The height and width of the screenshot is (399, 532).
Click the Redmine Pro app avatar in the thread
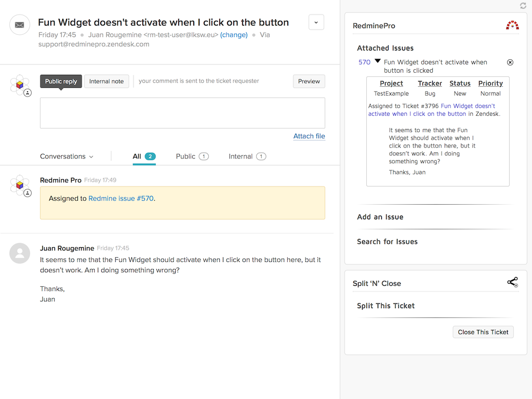click(x=19, y=185)
